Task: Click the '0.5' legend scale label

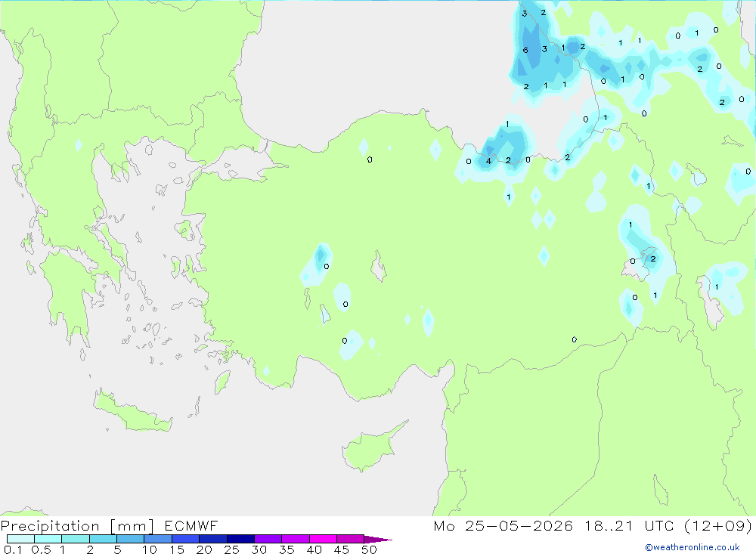Action: (41, 549)
